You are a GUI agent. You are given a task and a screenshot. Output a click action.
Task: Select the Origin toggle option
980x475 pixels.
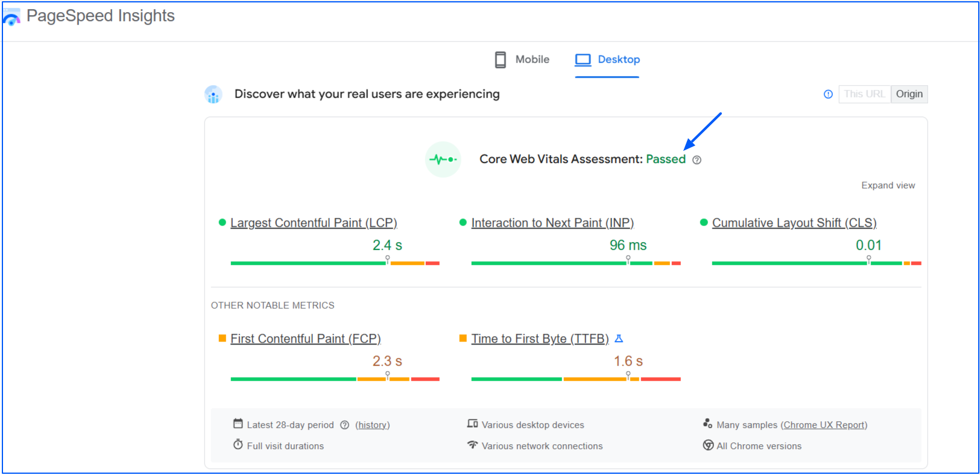coord(909,94)
